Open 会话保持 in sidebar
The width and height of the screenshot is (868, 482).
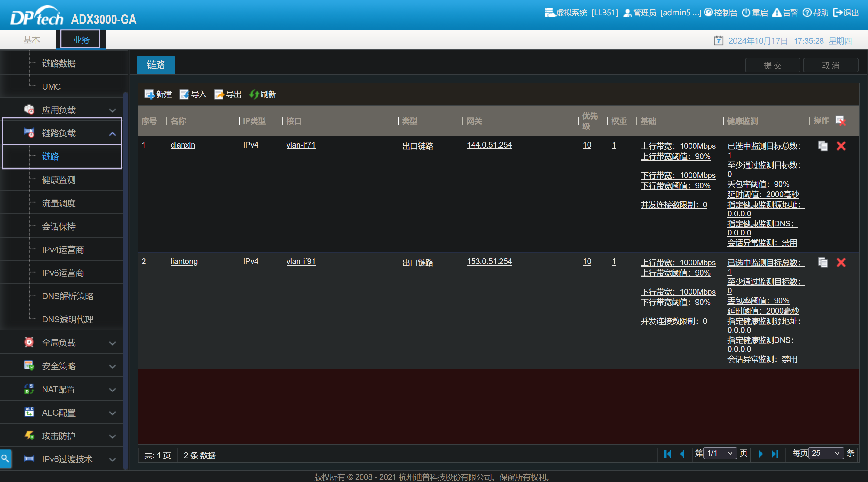click(59, 226)
